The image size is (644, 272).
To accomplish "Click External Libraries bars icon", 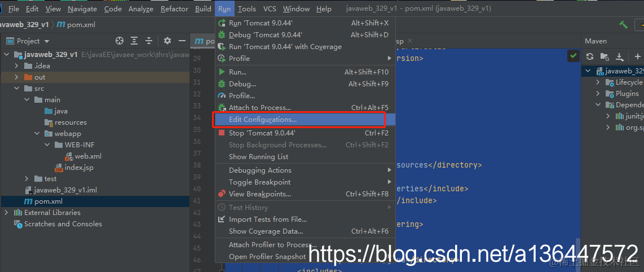I will [x=18, y=212].
